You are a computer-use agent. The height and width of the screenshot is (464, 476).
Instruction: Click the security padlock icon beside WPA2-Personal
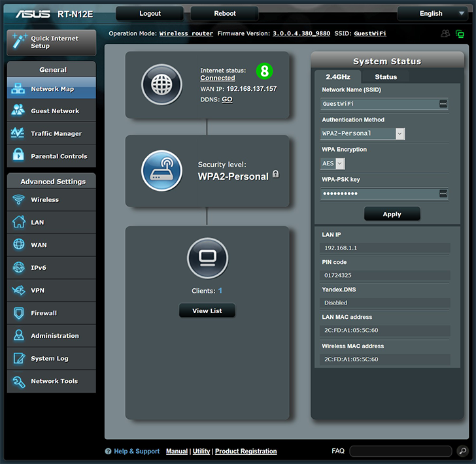(x=276, y=174)
